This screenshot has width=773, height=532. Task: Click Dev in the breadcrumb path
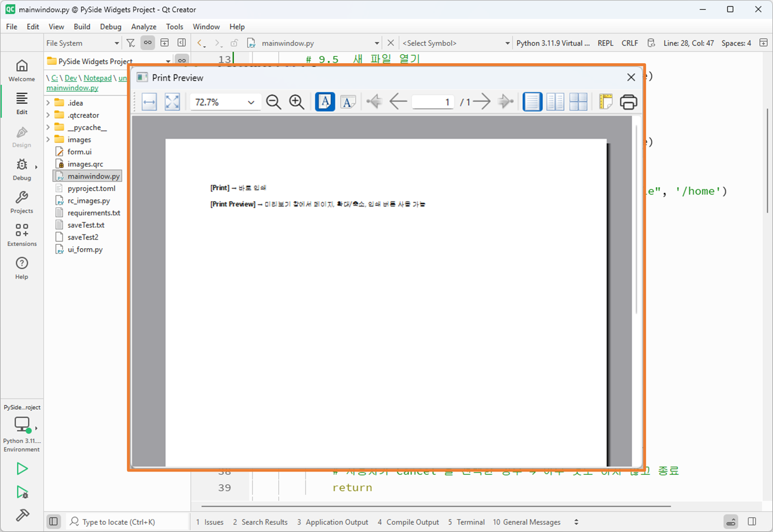pos(71,78)
